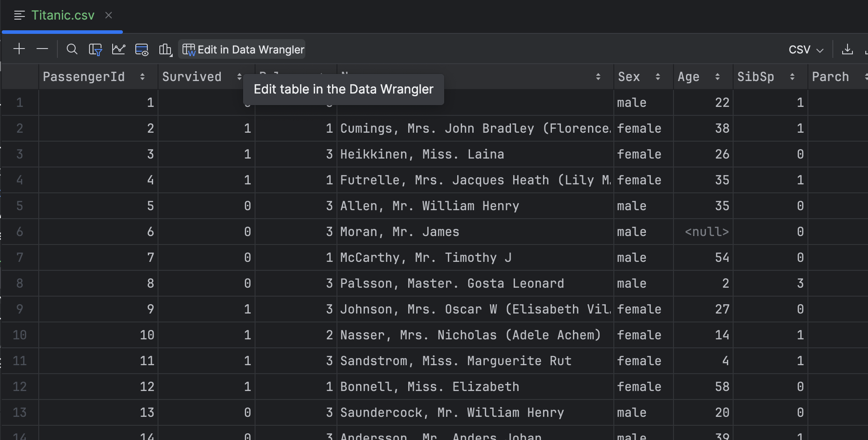Click the Parch column header

coord(830,77)
